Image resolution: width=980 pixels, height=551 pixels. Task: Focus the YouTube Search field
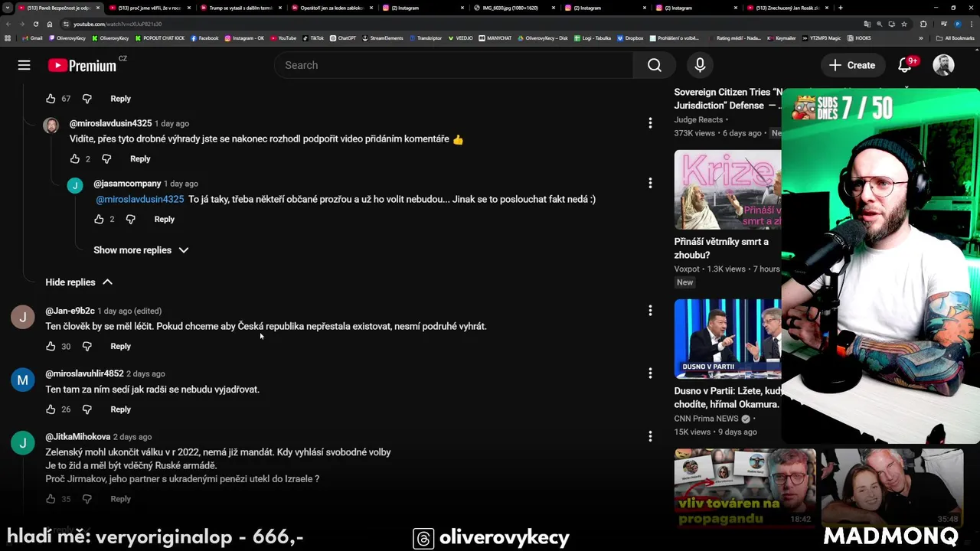click(453, 65)
